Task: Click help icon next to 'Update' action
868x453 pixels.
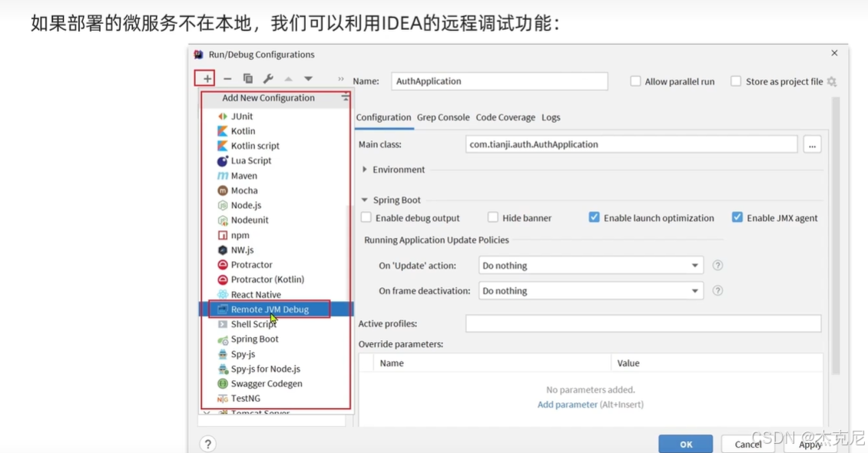Action: pyautogui.click(x=717, y=266)
